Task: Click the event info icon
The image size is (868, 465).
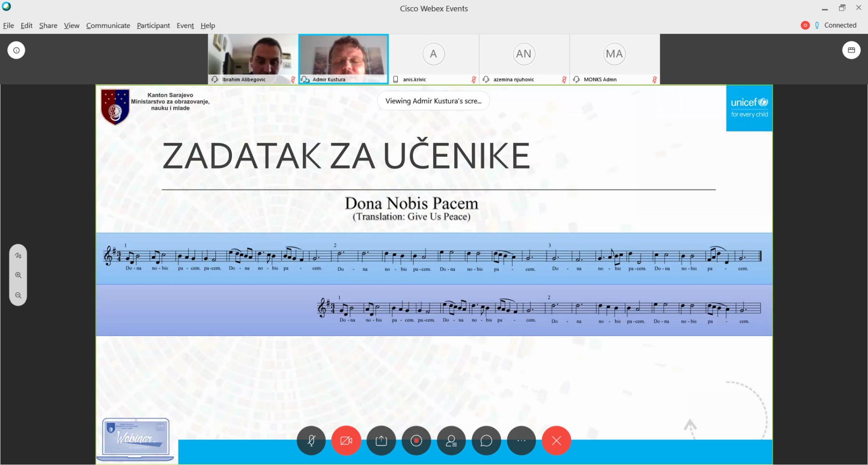Action: [16, 50]
